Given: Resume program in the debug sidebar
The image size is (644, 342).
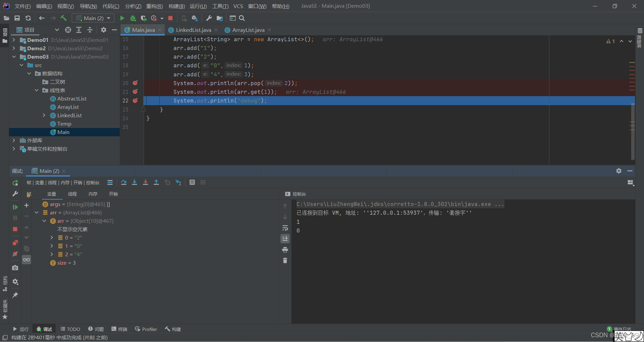Looking at the screenshot, I should (15, 207).
